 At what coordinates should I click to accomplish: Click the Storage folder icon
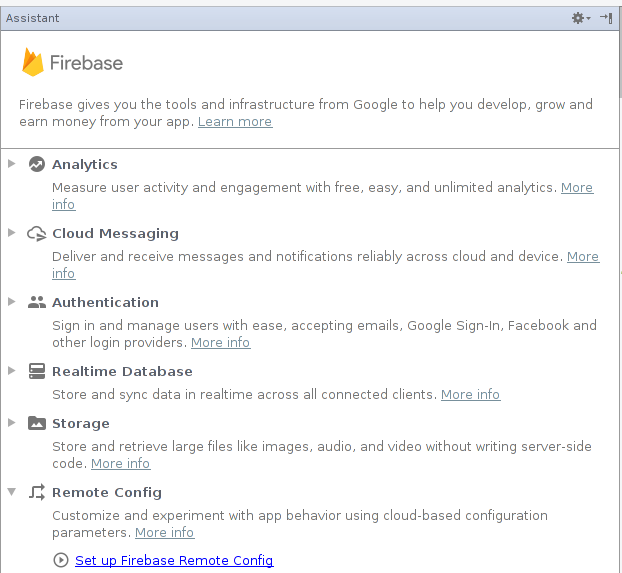click(36, 423)
